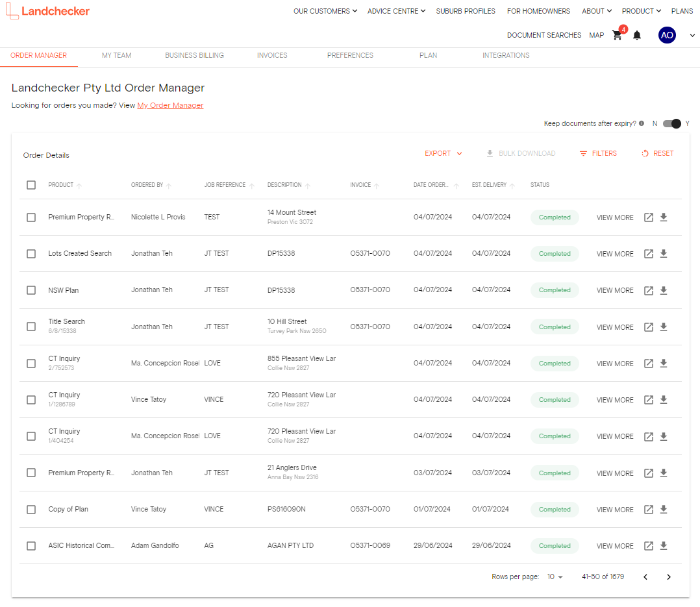
Task: Follow the My Order Manager link
Action: 170,105
